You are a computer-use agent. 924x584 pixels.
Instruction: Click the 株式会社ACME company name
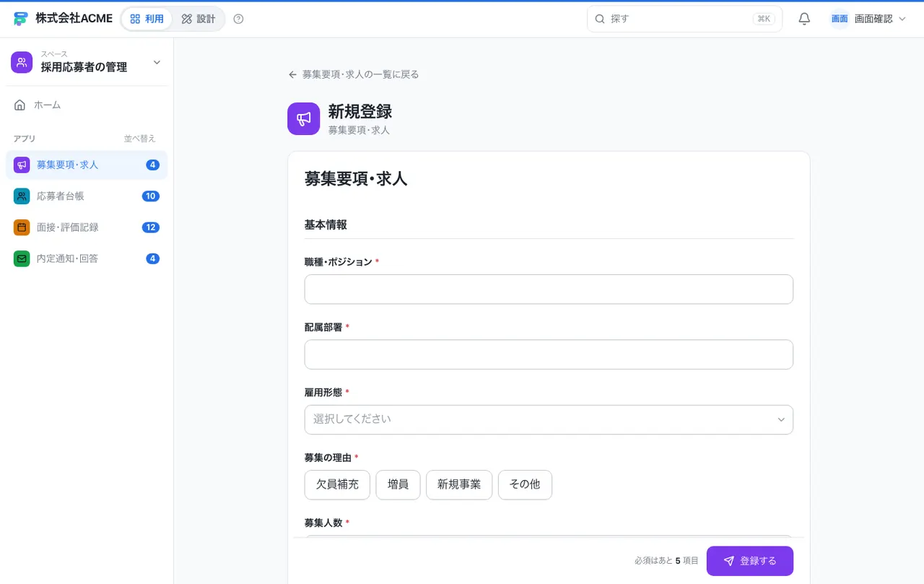pos(74,19)
